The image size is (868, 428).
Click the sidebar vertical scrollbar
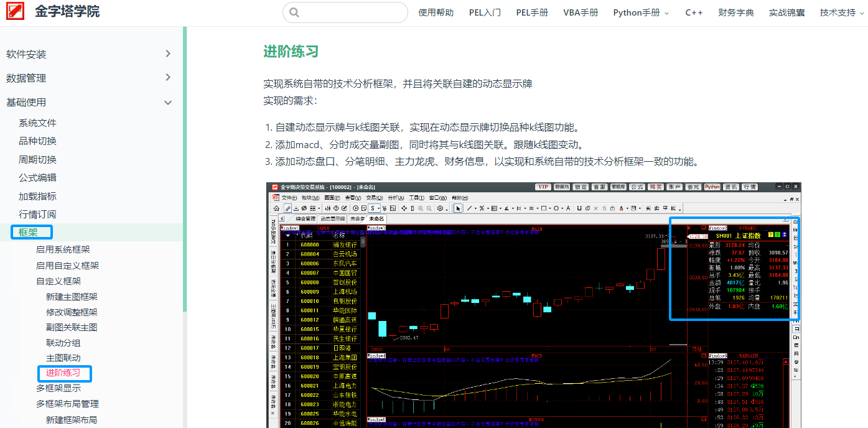coord(185,169)
